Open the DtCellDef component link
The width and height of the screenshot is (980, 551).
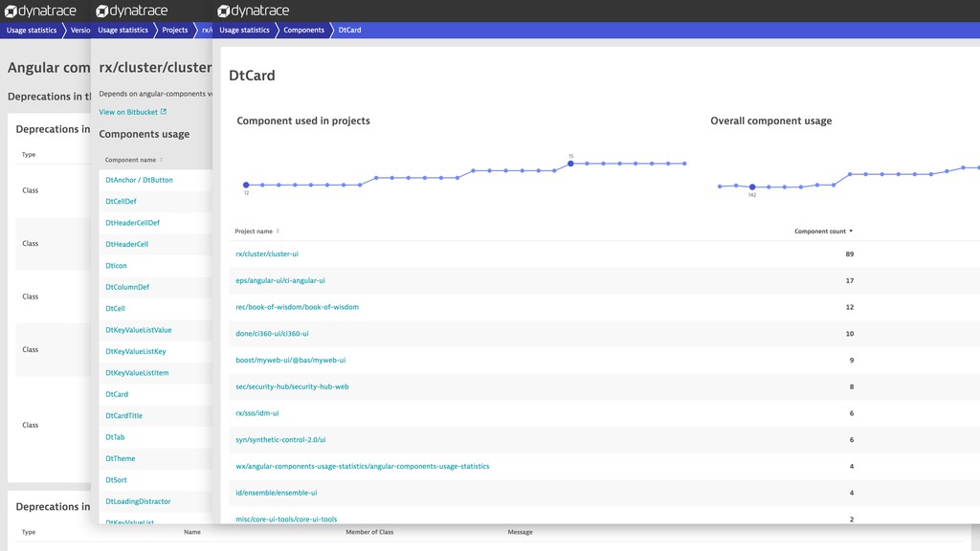(121, 201)
